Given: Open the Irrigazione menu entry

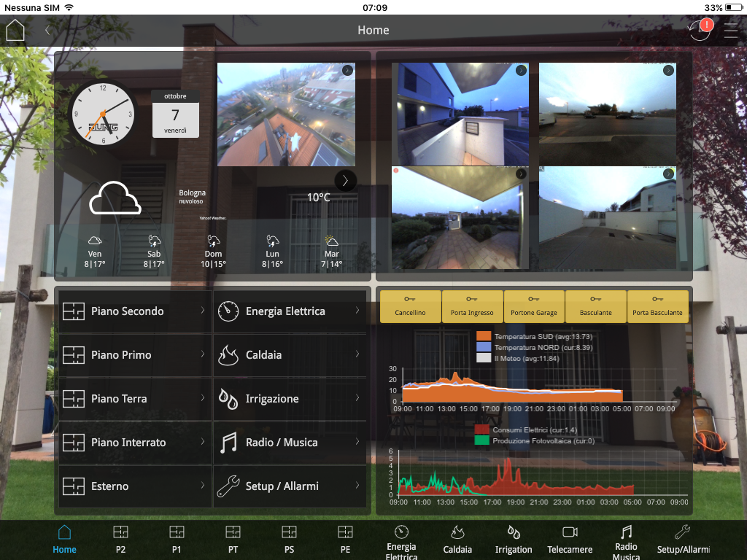Looking at the screenshot, I should 290,399.
